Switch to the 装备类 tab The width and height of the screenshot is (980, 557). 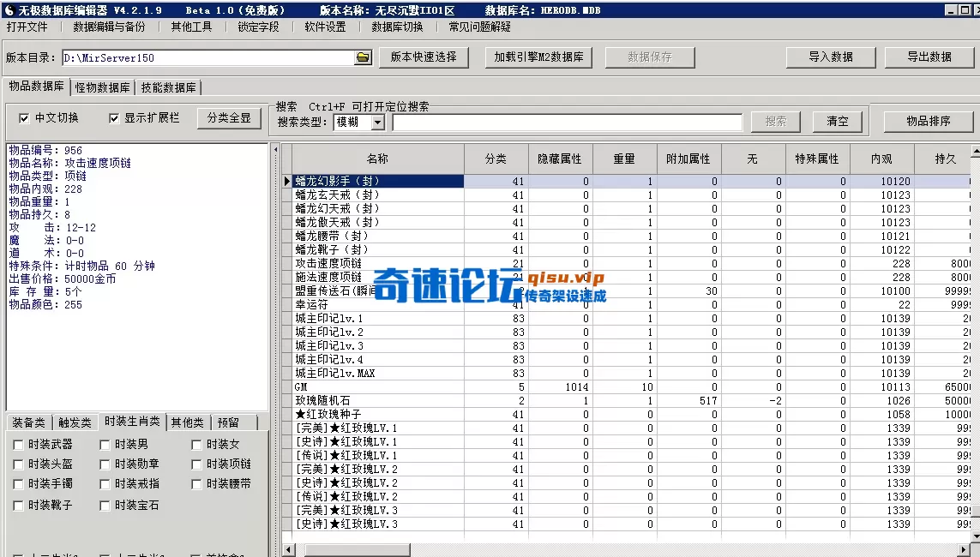pyautogui.click(x=29, y=422)
